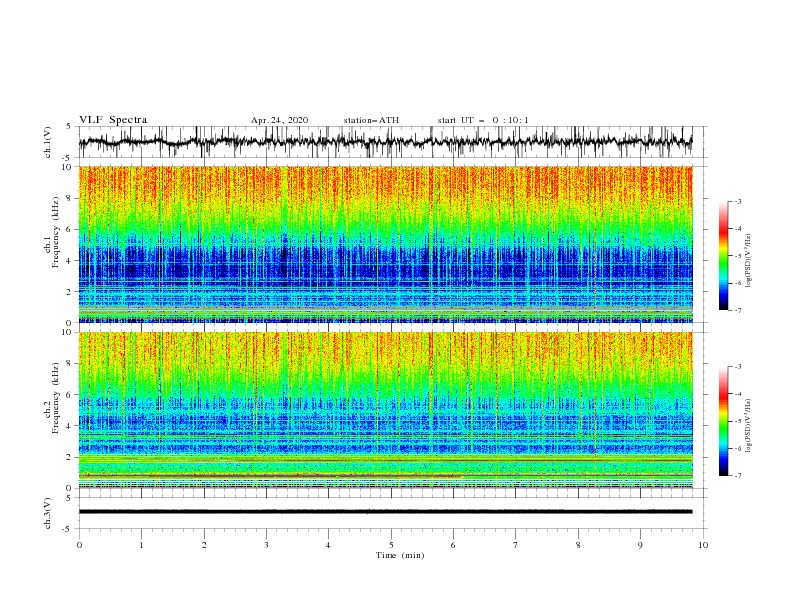
Task: Click the ch.2 spectrogram plot area
Action: tap(386, 410)
